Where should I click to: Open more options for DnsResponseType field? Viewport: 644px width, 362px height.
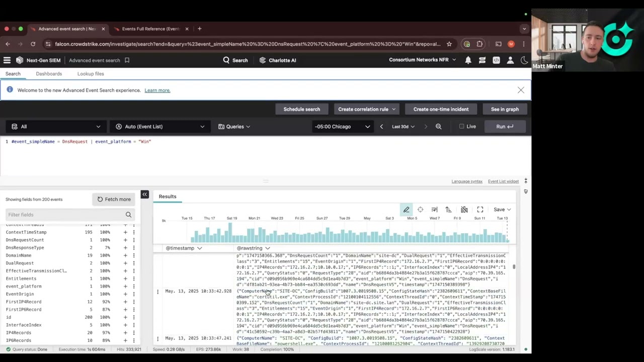tap(134, 247)
